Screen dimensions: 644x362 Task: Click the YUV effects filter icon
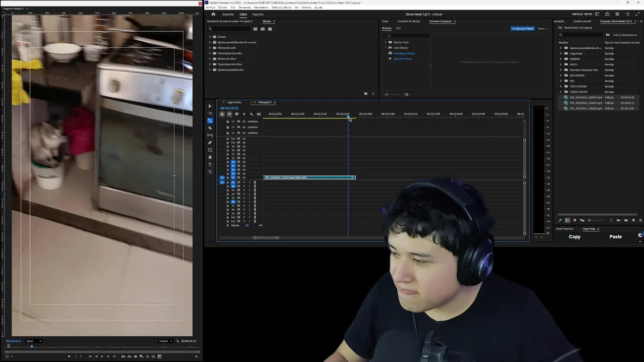270,29
